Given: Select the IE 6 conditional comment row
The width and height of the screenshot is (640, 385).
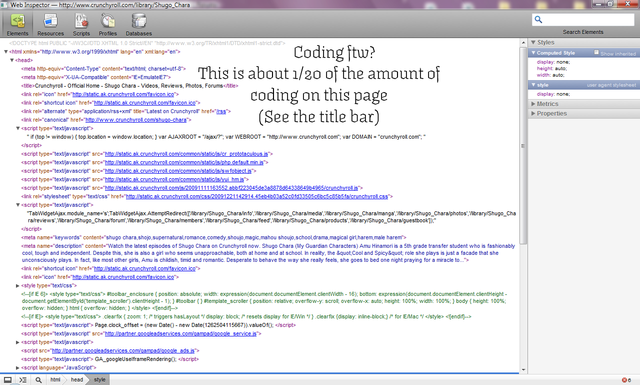Looking at the screenshot, I should click(x=264, y=301).
